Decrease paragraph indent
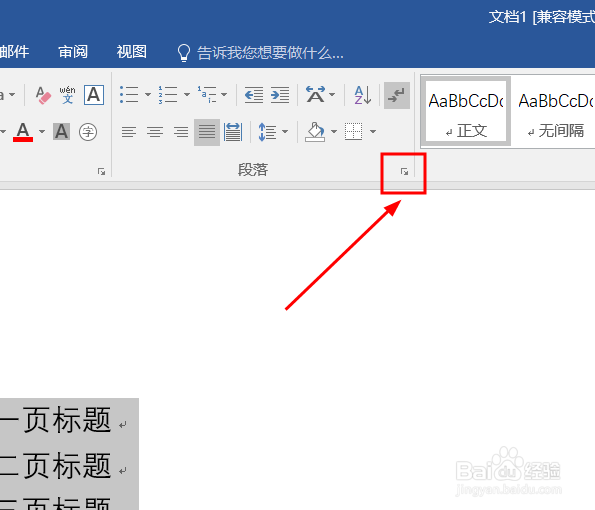 pos(254,94)
